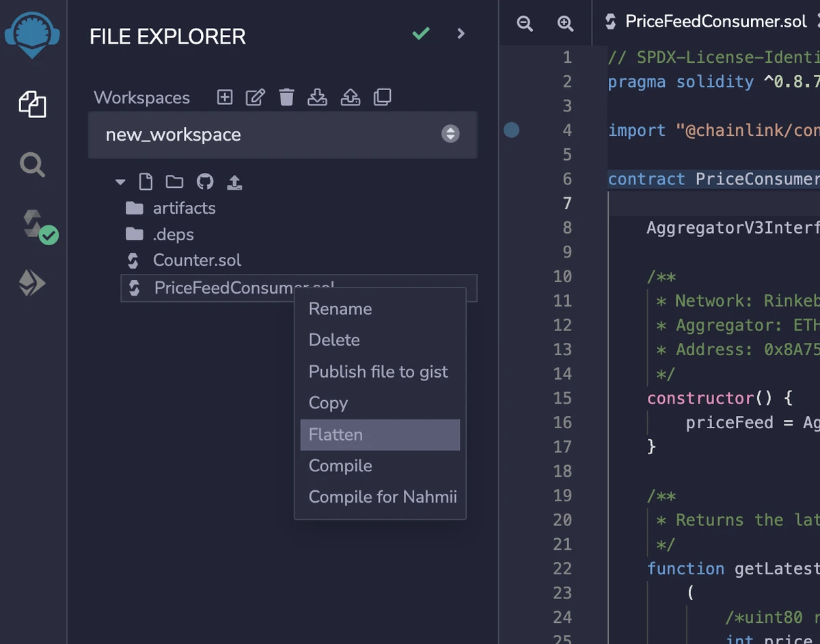Image resolution: width=820 pixels, height=644 pixels.
Task: Select Compile for Nahmii menu entry
Action: 383,497
